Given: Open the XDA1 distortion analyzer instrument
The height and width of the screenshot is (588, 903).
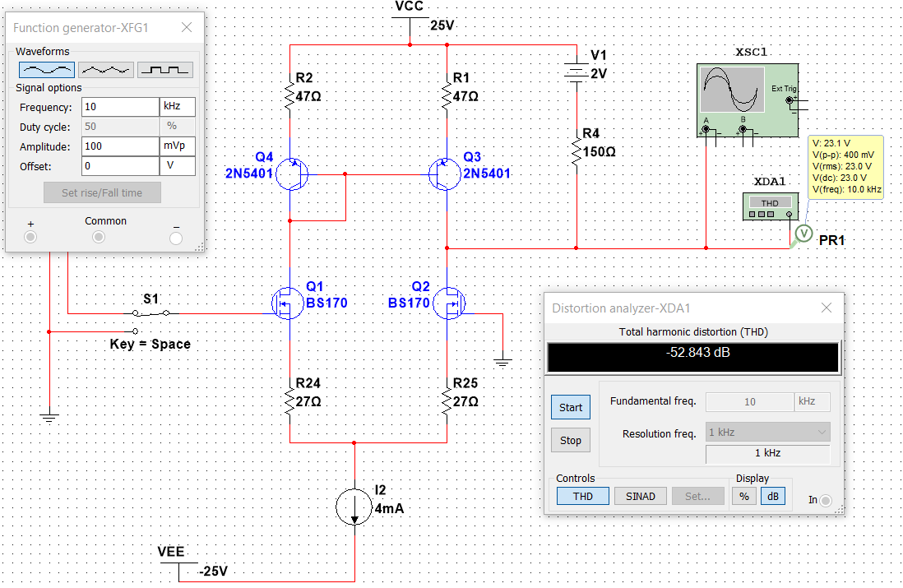Looking at the screenshot, I should pyautogui.click(x=771, y=206).
